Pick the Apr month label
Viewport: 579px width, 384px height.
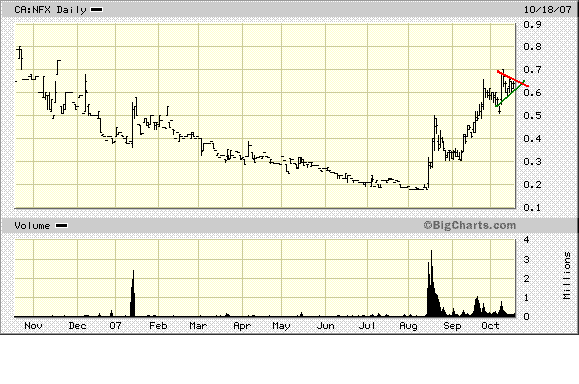coord(242,326)
